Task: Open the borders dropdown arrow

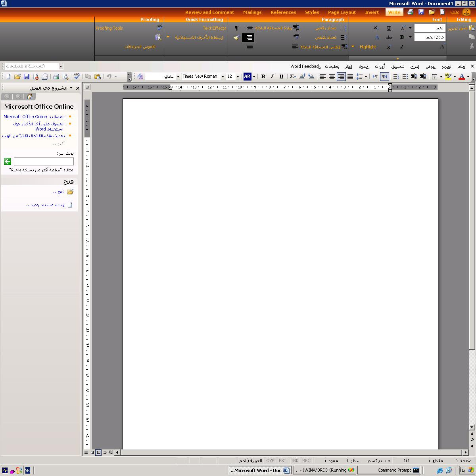Action: 441,77
